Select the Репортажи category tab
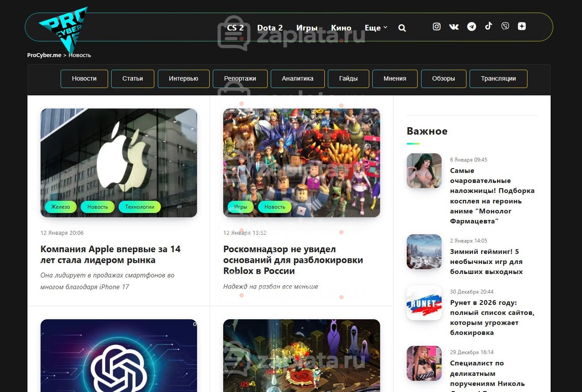 point(240,79)
